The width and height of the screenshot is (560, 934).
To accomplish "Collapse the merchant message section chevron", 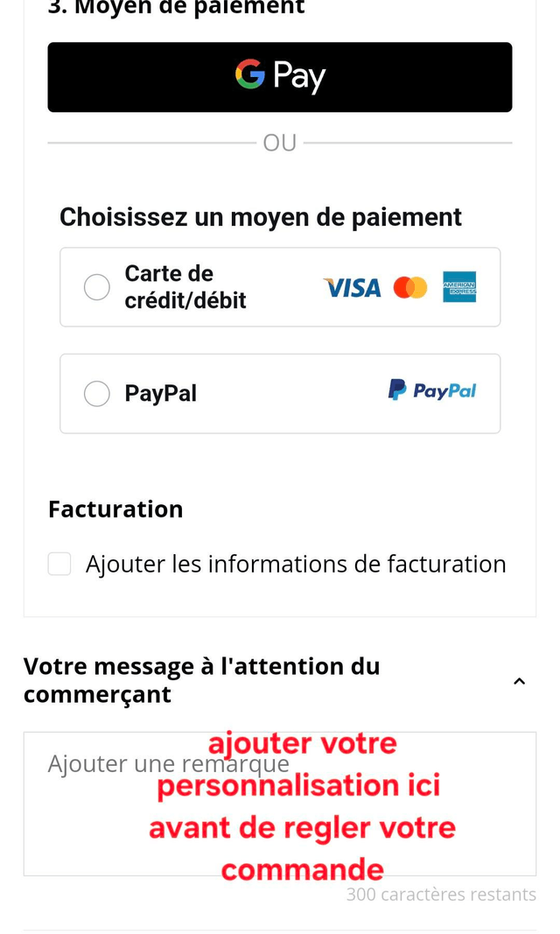I will click(x=519, y=681).
